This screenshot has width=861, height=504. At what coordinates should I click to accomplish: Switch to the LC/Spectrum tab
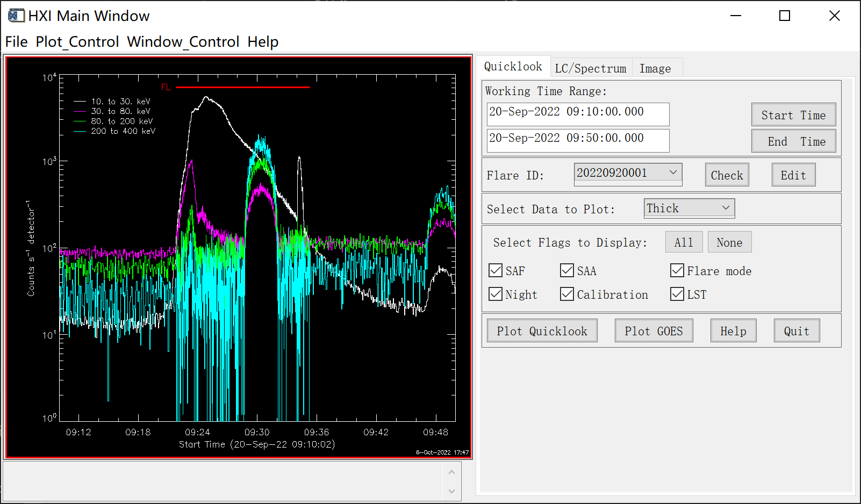click(x=590, y=68)
